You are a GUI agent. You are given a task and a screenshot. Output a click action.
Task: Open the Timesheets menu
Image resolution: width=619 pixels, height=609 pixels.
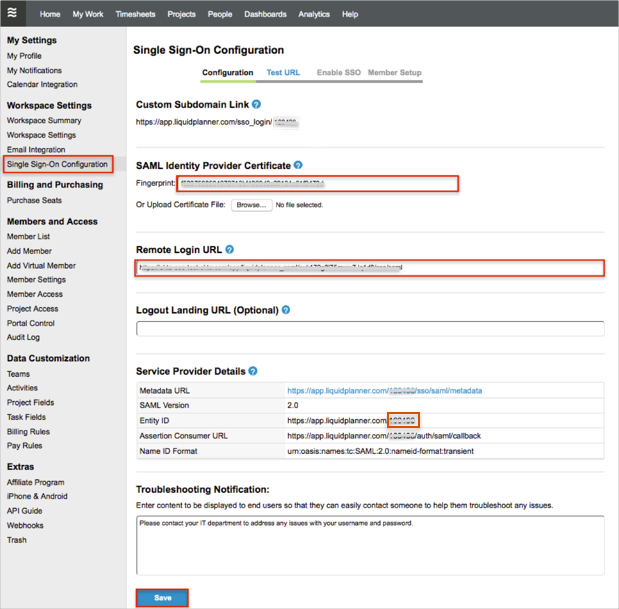click(135, 14)
